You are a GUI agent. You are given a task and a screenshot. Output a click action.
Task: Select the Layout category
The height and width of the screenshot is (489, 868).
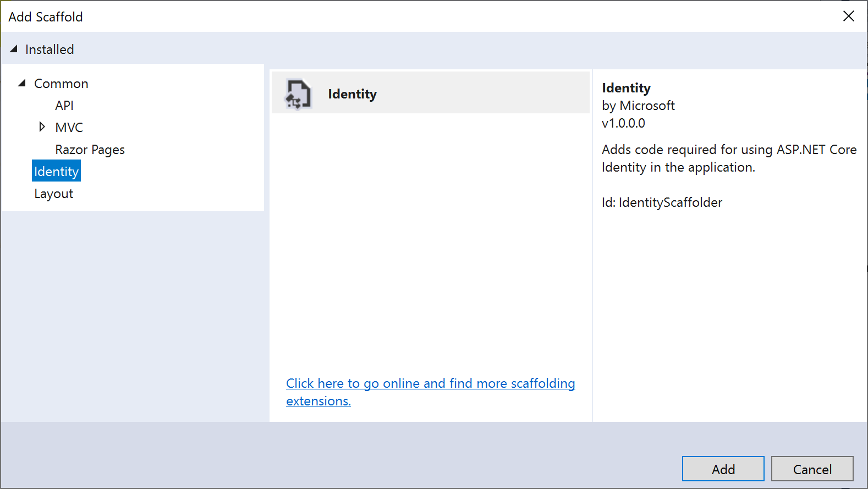pos(53,194)
